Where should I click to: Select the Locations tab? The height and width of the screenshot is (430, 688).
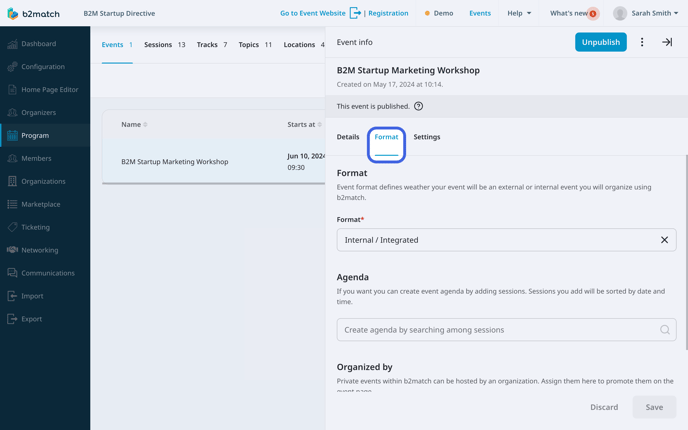pyautogui.click(x=304, y=45)
